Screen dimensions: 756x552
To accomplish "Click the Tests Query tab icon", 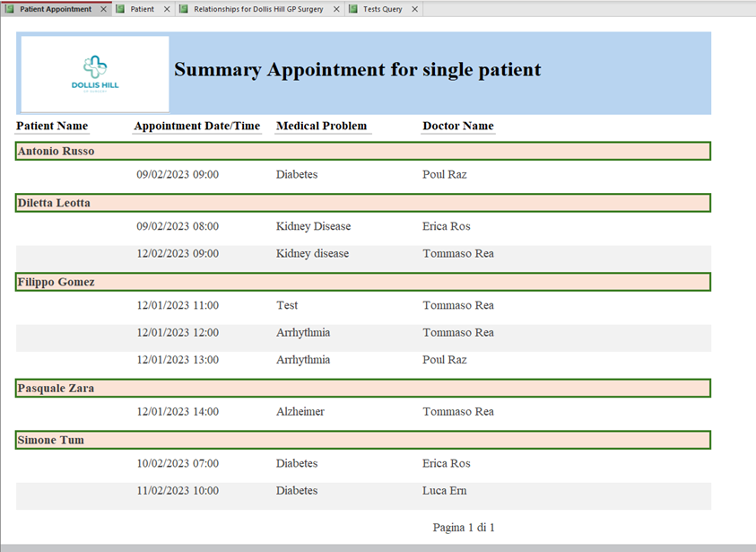I will tap(353, 9).
